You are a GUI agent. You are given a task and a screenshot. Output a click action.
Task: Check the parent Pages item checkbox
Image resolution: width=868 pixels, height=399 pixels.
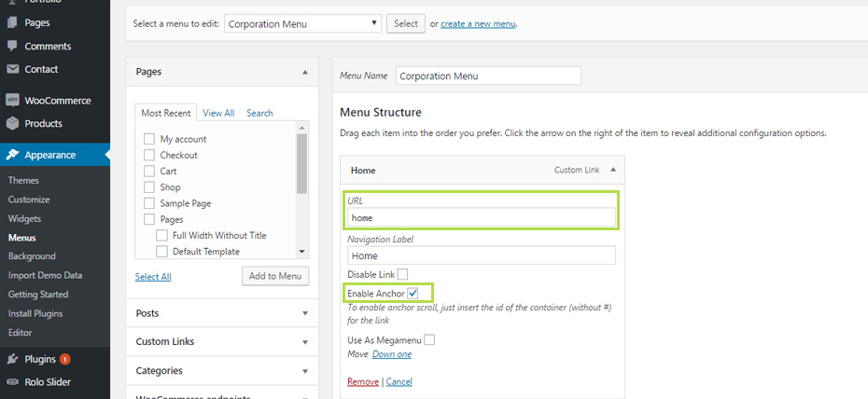pos(149,219)
